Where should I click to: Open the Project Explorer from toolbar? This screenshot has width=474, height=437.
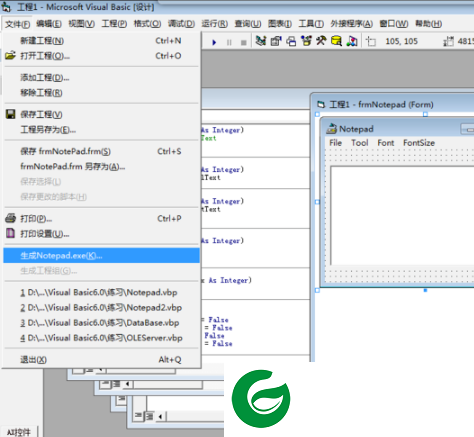pyautogui.click(x=261, y=41)
